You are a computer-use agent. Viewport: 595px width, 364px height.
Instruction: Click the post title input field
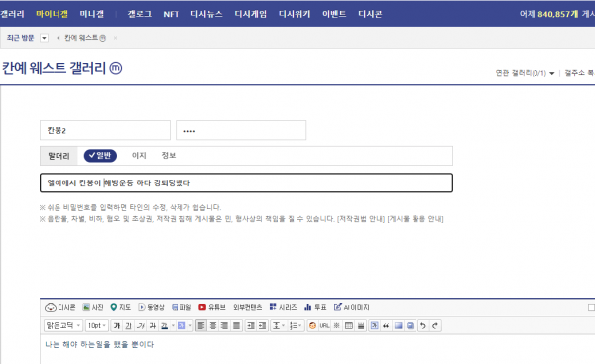click(x=246, y=182)
